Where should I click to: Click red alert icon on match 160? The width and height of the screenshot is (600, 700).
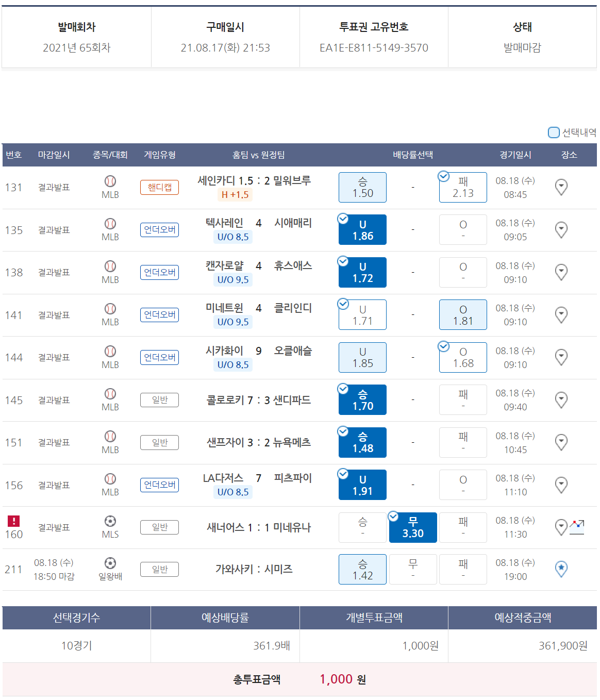pos(13,521)
